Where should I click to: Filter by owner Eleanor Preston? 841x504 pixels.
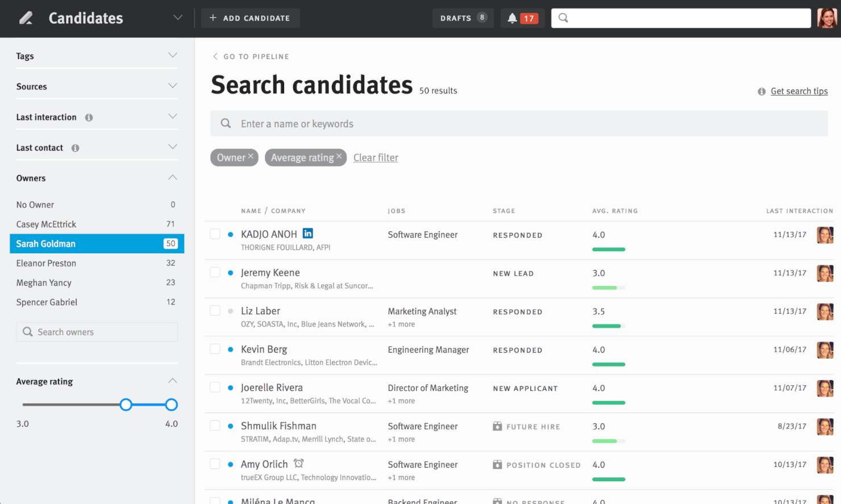pyautogui.click(x=97, y=263)
